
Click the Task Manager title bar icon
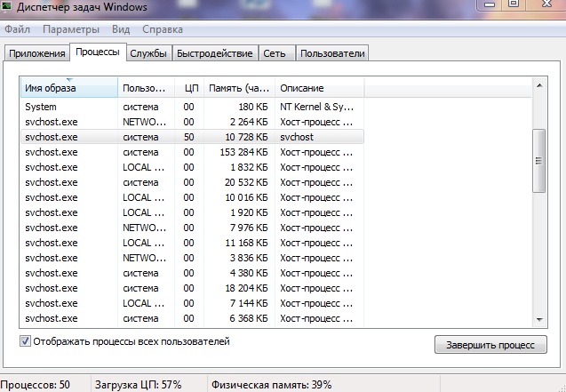pyautogui.click(x=7, y=6)
